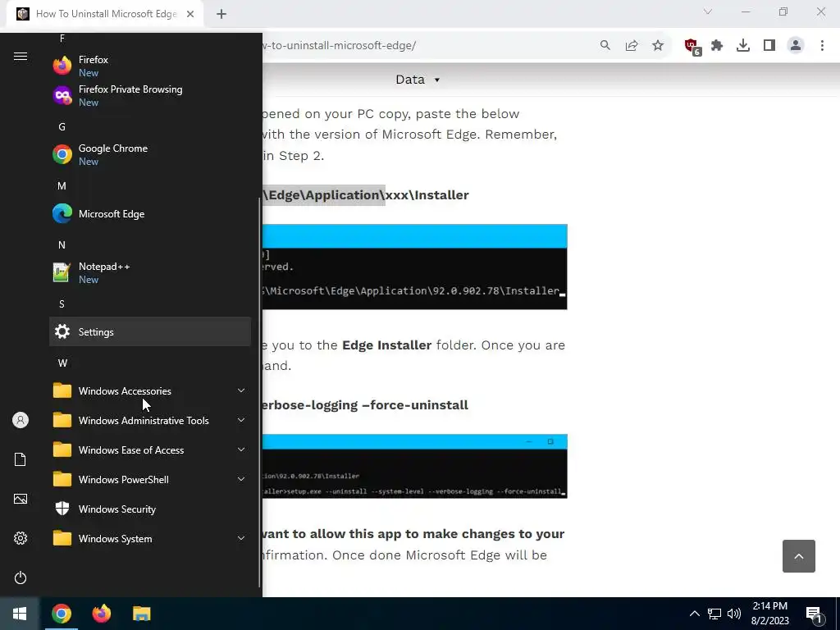This screenshot has width=840, height=630.
Task: Bookmark this page with the star icon
Action: pyautogui.click(x=658, y=46)
